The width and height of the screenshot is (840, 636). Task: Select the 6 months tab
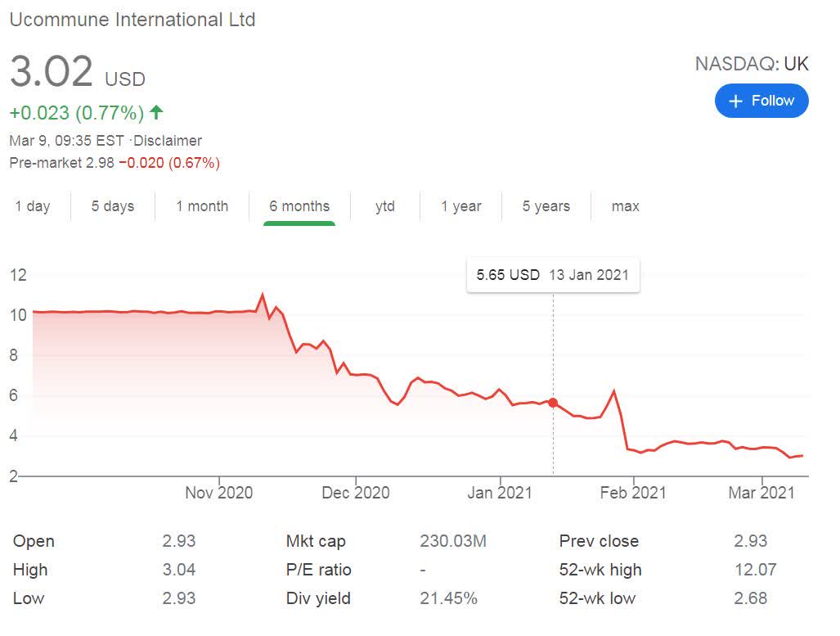(x=299, y=206)
